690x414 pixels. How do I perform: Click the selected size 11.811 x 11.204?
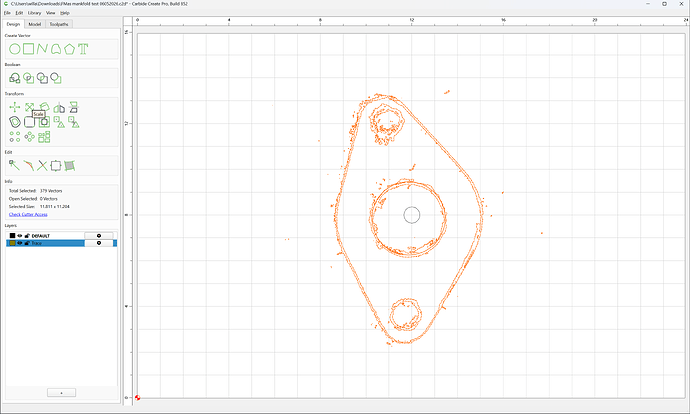(x=55, y=206)
